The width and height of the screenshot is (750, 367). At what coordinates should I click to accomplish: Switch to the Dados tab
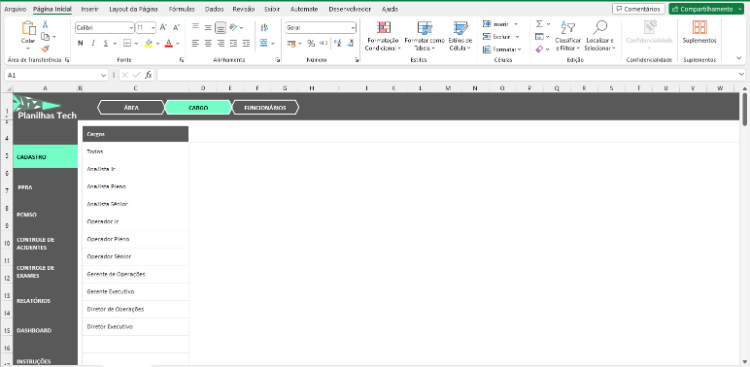coord(214,9)
